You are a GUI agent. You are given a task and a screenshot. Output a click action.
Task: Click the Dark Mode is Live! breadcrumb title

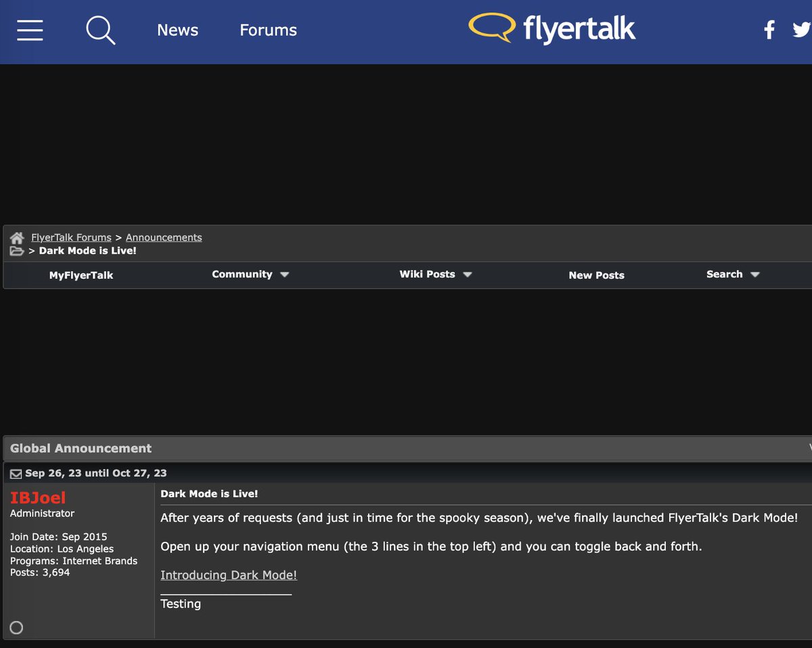pos(88,251)
